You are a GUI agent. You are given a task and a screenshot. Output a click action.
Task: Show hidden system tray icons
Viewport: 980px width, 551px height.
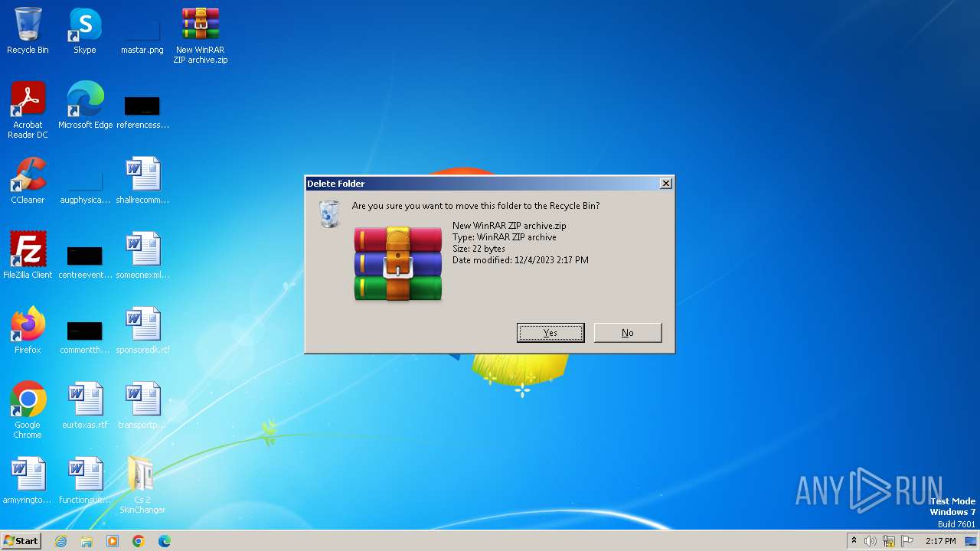[854, 541]
